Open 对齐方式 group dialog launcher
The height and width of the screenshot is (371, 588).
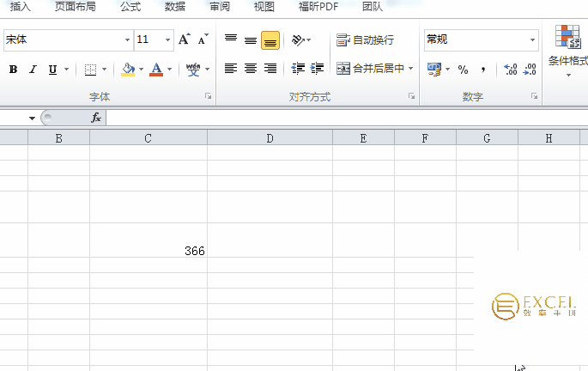click(x=411, y=96)
